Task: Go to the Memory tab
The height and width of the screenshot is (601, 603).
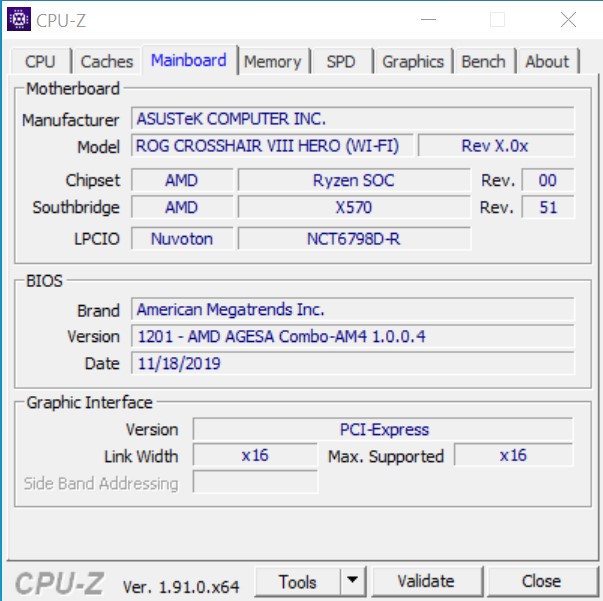Action: pyautogui.click(x=273, y=62)
